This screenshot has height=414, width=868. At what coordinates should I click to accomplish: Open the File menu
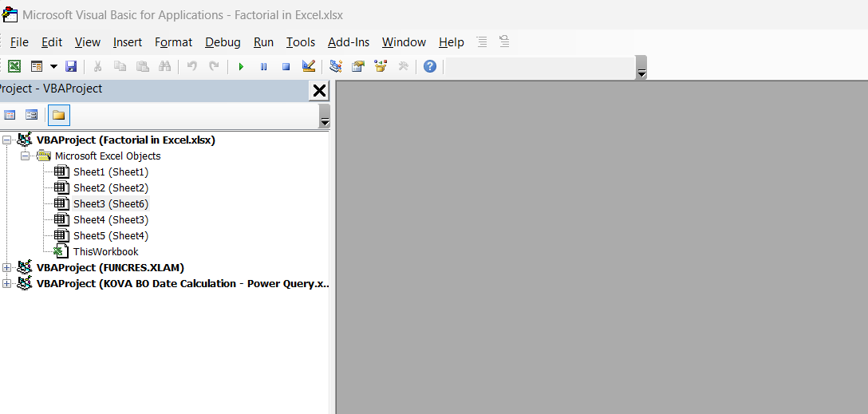click(x=19, y=42)
